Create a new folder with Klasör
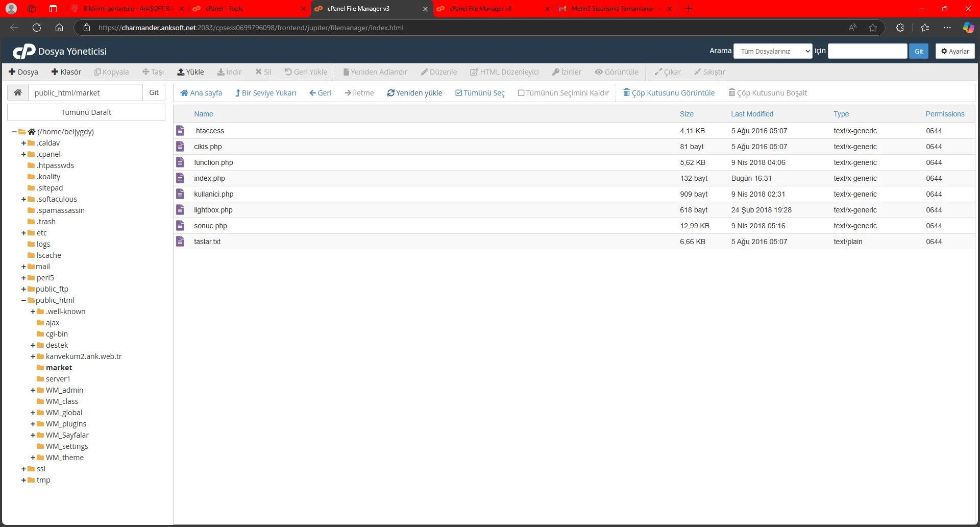 [66, 72]
